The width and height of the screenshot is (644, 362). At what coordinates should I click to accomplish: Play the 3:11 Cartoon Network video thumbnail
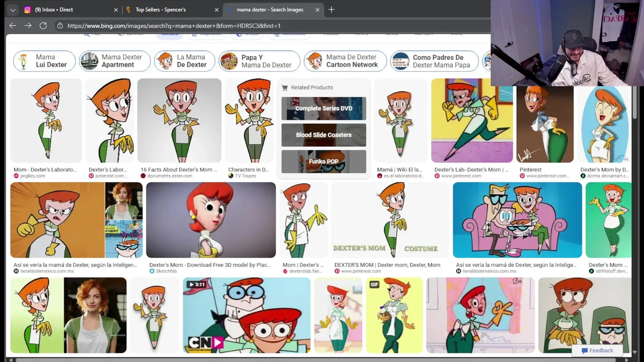click(247, 315)
